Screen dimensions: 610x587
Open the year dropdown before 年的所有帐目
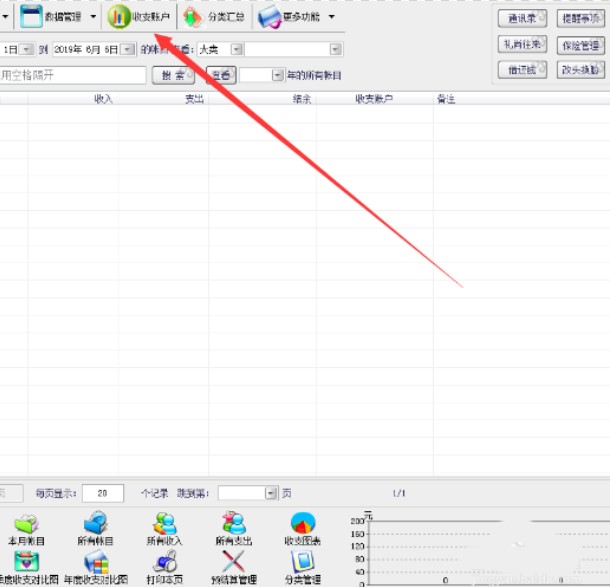(277, 75)
